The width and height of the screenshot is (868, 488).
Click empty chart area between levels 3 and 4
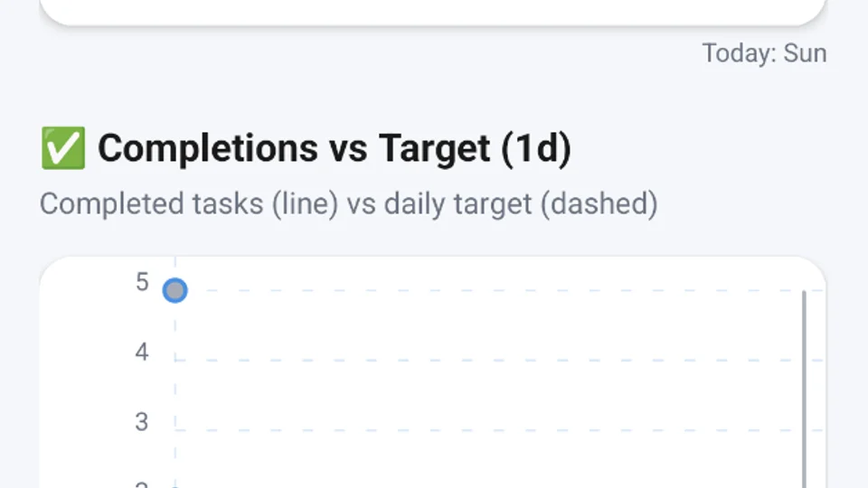click(x=488, y=395)
